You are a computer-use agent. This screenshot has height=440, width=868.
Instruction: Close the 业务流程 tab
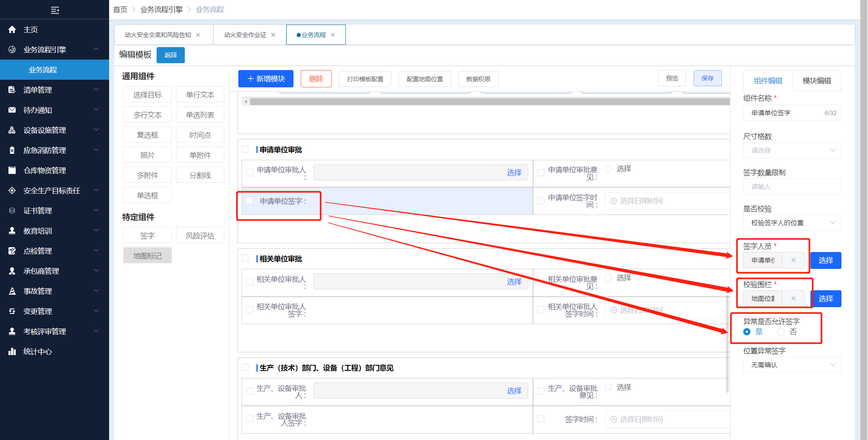(333, 35)
